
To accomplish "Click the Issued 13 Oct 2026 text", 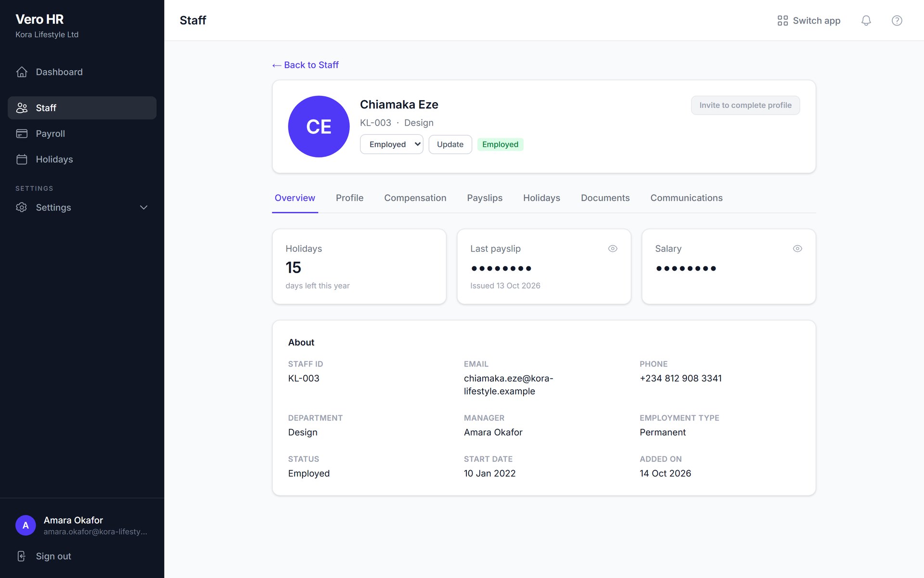I will [x=505, y=286].
